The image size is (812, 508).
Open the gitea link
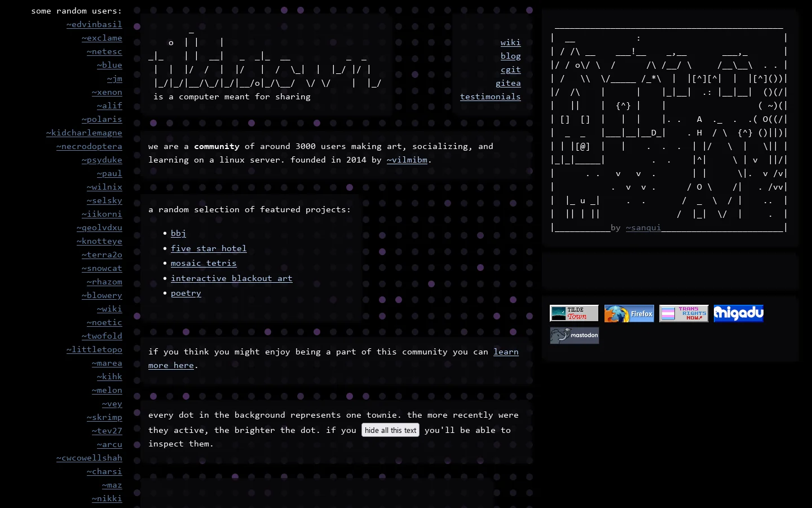[508, 83]
